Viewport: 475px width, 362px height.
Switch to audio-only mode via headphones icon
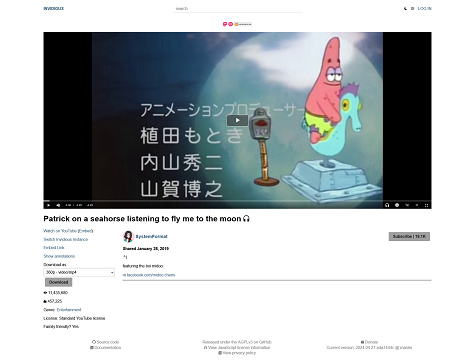(x=387, y=205)
